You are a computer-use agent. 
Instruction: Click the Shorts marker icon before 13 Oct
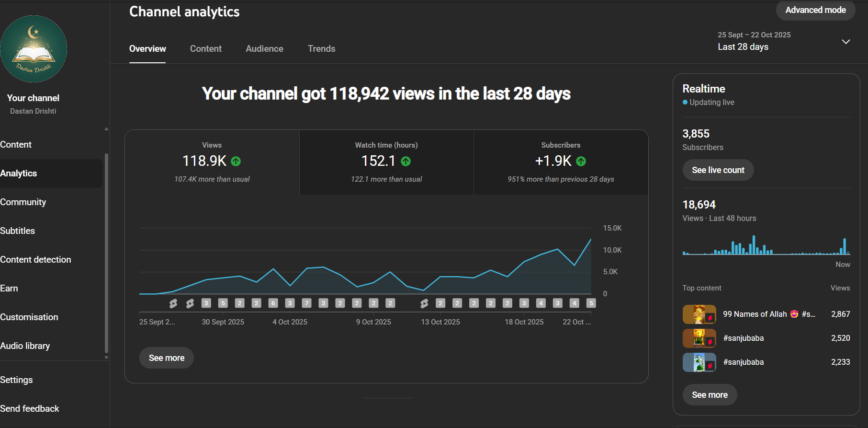click(424, 303)
